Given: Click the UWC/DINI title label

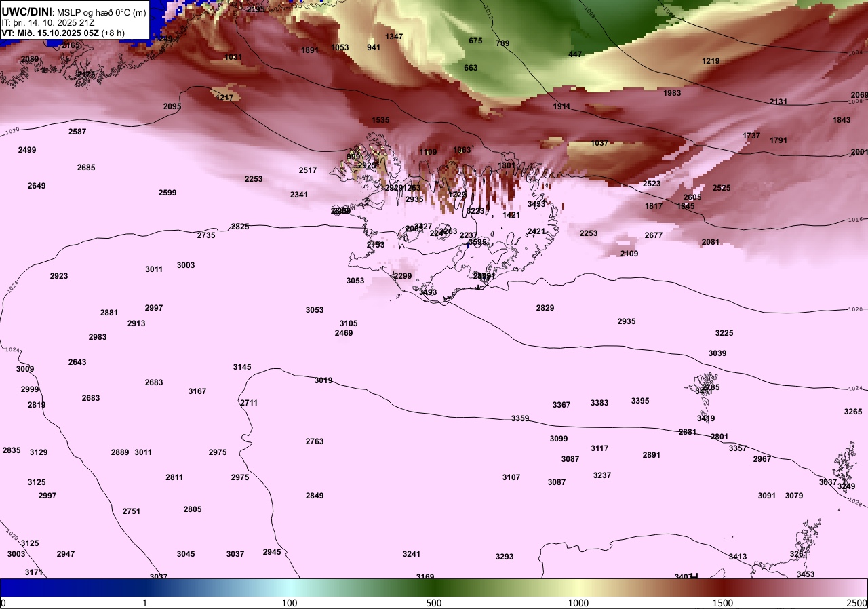Looking at the screenshot, I should pos(26,12).
